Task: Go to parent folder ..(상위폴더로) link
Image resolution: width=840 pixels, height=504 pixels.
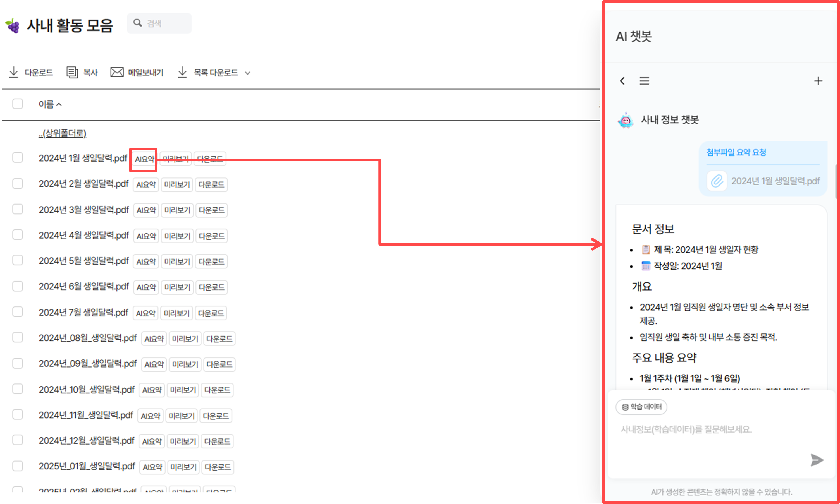Action: click(x=63, y=133)
